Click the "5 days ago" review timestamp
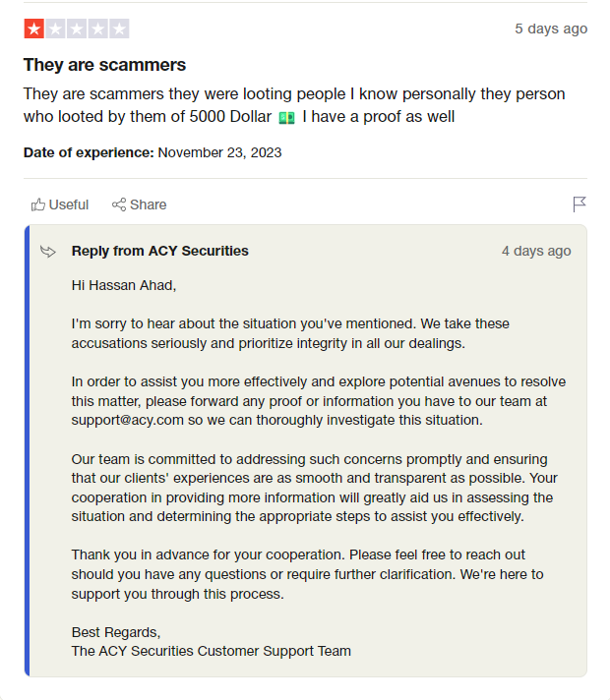The image size is (610, 700). click(x=551, y=29)
